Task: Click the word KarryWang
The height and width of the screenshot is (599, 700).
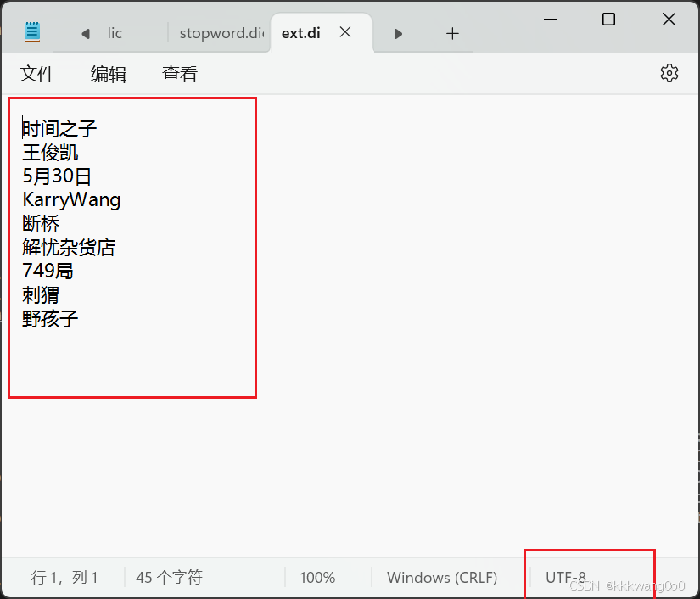Action: tap(71, 200)
